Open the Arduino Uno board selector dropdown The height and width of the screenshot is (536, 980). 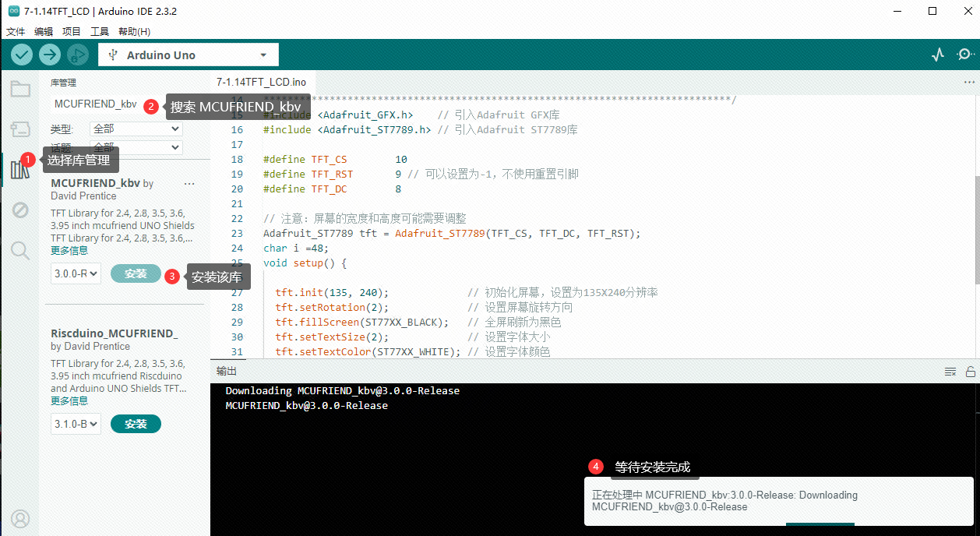click(x=189, y=55)
